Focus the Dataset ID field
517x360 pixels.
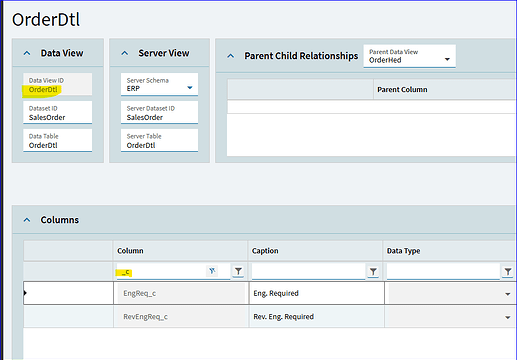tap(57, 113)
